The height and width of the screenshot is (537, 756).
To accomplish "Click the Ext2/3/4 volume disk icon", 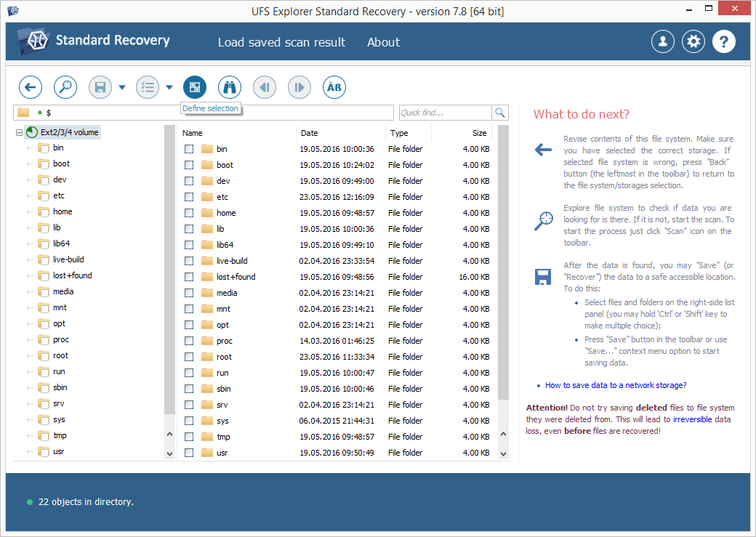I will pyautogui.click(x=32, y=132).
